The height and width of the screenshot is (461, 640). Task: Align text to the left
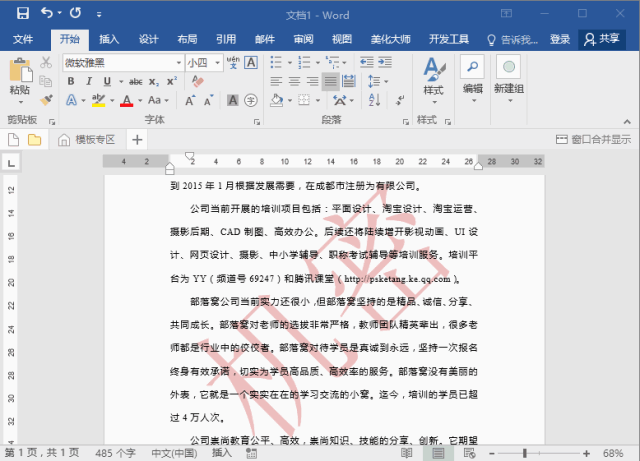tap(276, 81)
